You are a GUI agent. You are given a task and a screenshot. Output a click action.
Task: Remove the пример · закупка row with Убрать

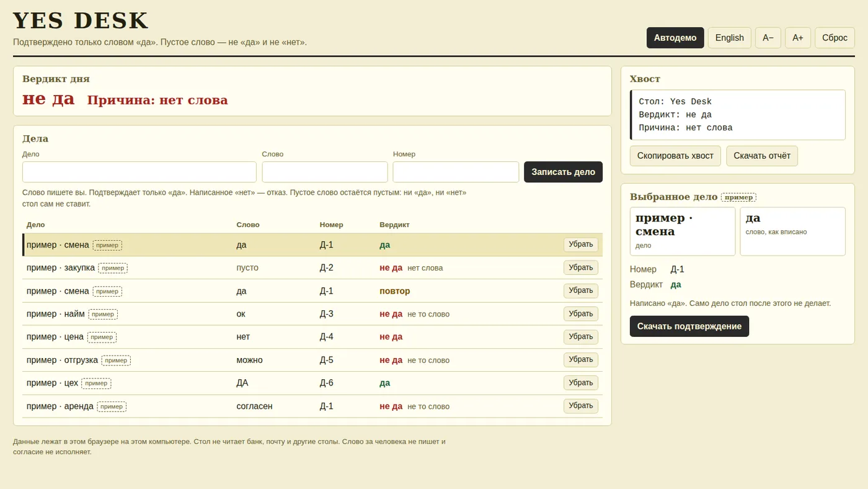tap(581, 267)
